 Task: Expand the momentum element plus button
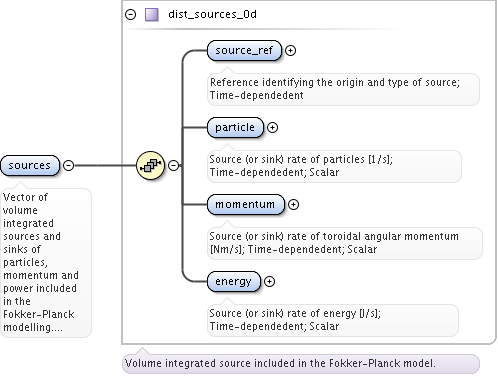click(293, 205)
